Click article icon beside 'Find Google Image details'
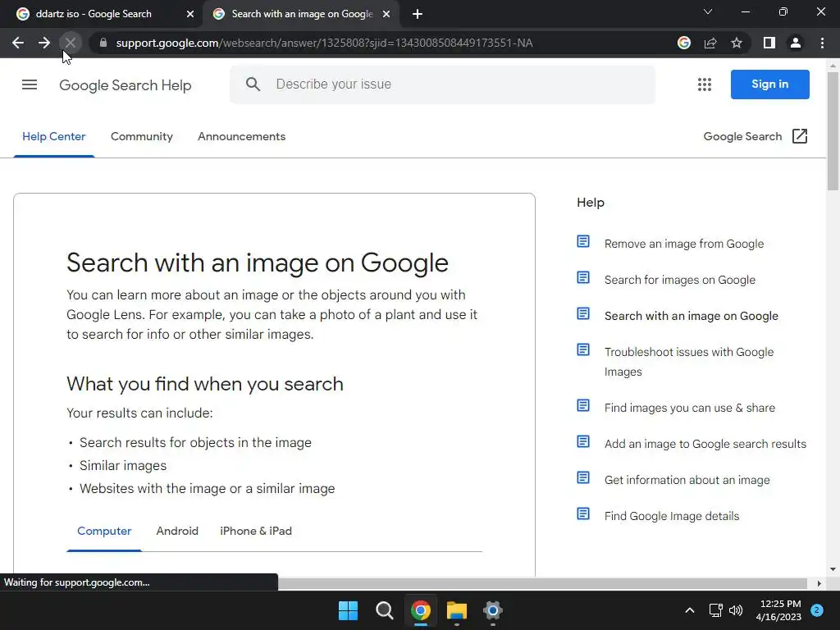The width and height of the screenshot is (840, 630). coord(583,514)
